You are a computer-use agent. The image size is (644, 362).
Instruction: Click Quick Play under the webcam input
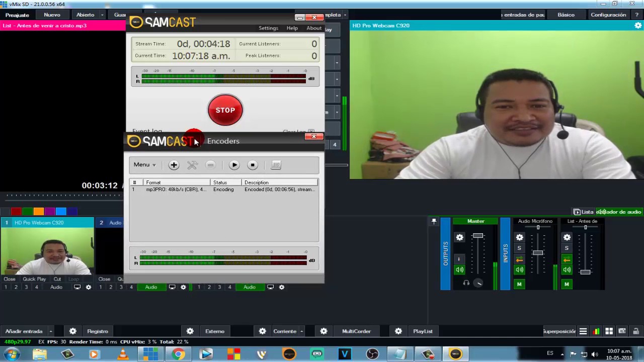34,279
